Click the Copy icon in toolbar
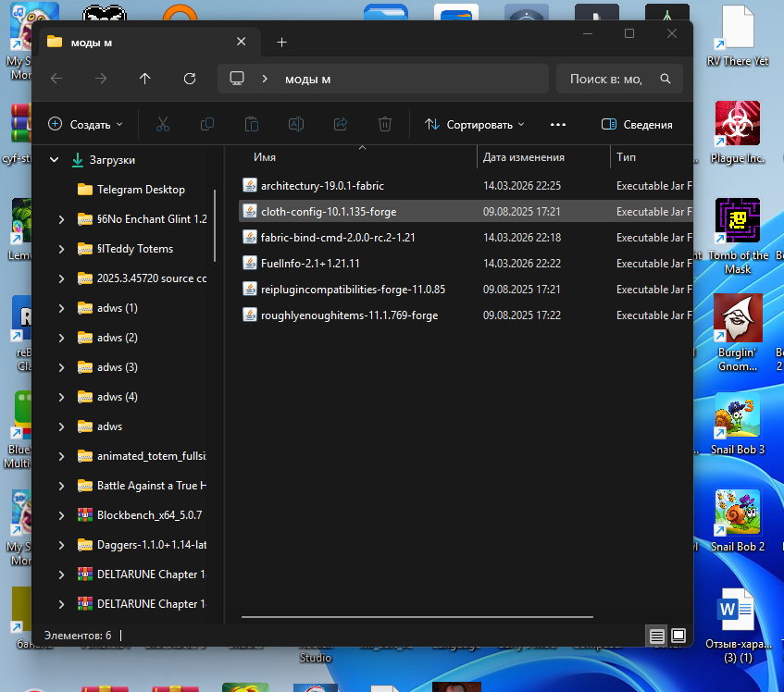 [x=207, y=124]
